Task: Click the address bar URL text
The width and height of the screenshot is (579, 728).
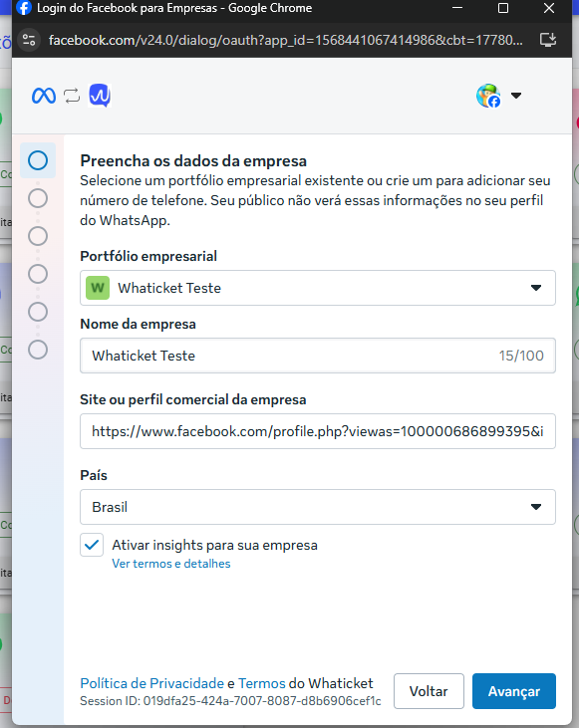Action: [x=285, y=41]
